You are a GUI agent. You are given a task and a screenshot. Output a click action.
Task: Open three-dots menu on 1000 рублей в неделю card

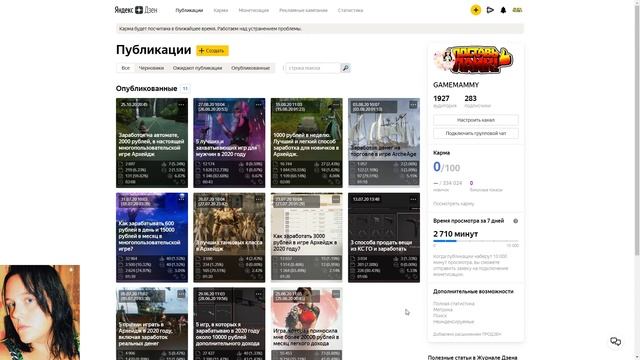coord(336,104)
